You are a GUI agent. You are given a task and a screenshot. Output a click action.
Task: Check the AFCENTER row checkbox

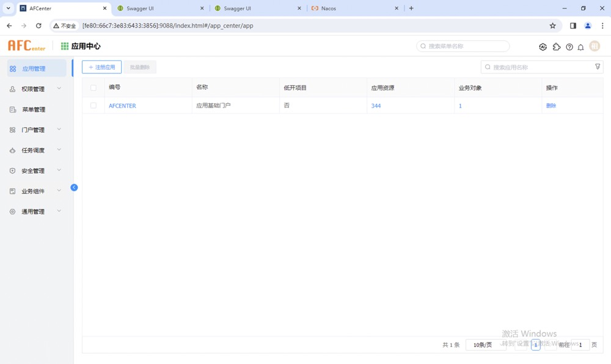[93, 106]
